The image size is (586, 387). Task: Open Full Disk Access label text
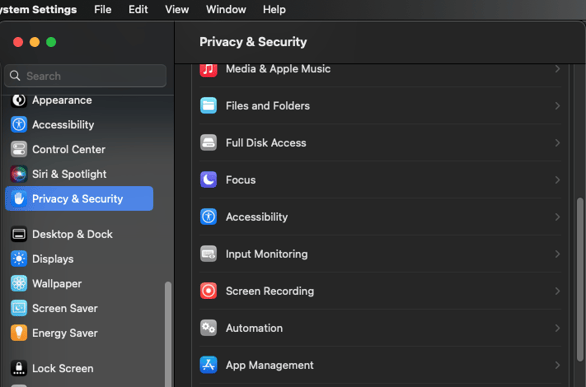[x=266, y=143]
